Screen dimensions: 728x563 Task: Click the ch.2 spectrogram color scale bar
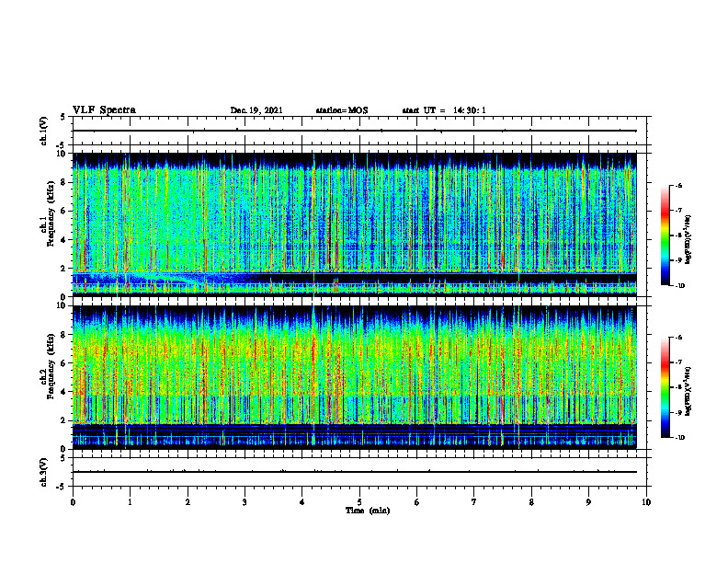coord(665,387)
